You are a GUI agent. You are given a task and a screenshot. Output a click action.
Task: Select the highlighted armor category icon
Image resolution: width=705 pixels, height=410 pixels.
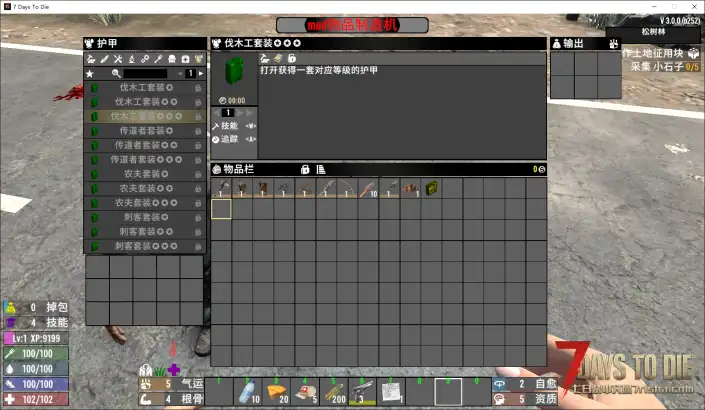click(x=199, y=59)
